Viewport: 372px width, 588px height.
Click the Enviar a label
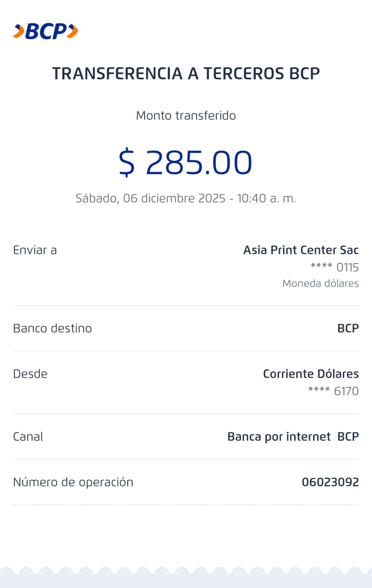point(35,250)
